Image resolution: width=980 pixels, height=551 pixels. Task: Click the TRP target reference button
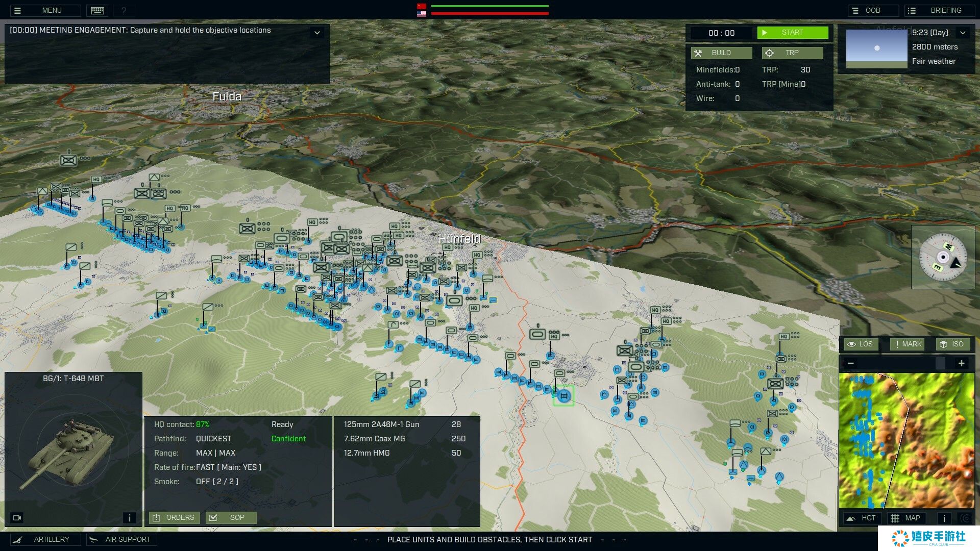pos(792,53)
